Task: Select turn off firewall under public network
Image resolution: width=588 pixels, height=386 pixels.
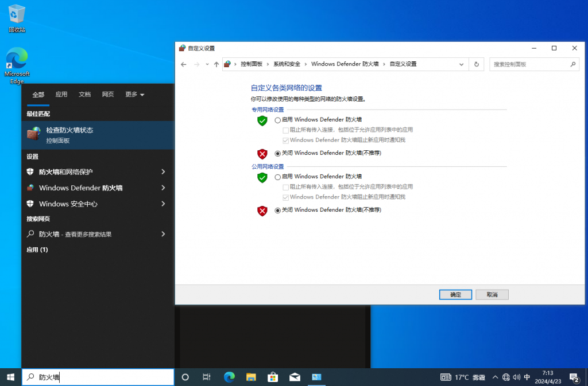Action: (x=278, y=210)
